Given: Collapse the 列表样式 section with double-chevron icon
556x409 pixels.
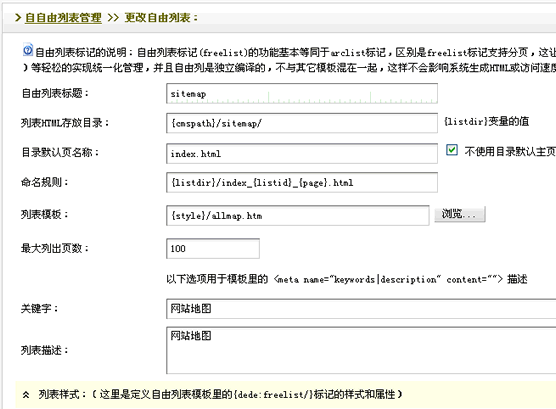Looking at the screenshot, I should (x=26, y=394).
